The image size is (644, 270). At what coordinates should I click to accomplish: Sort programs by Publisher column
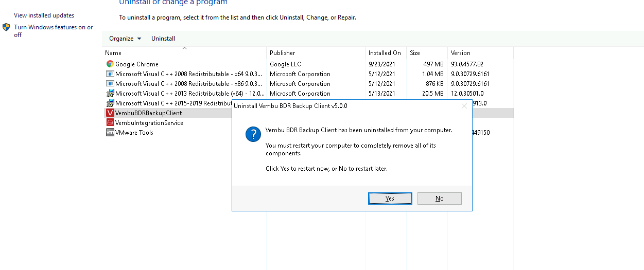tap(283, 53)
